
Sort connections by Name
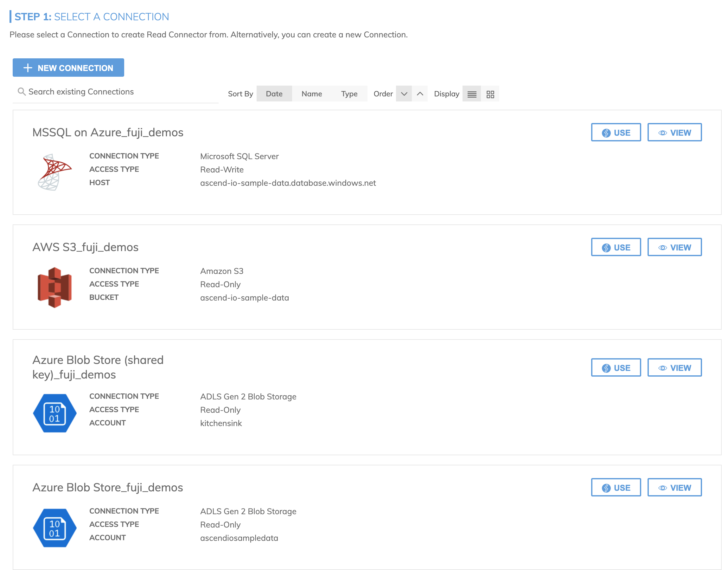tap(311, 94)
